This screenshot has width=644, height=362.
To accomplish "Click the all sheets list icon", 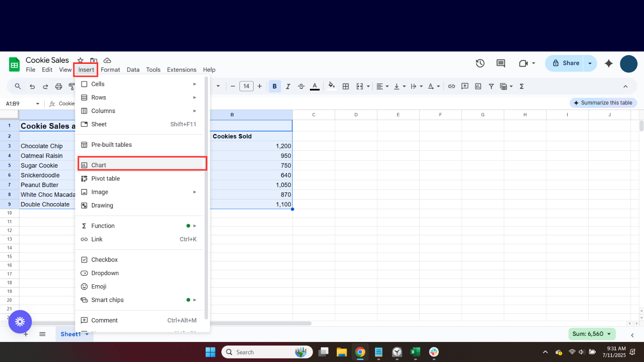I will (x=42, y=334).
